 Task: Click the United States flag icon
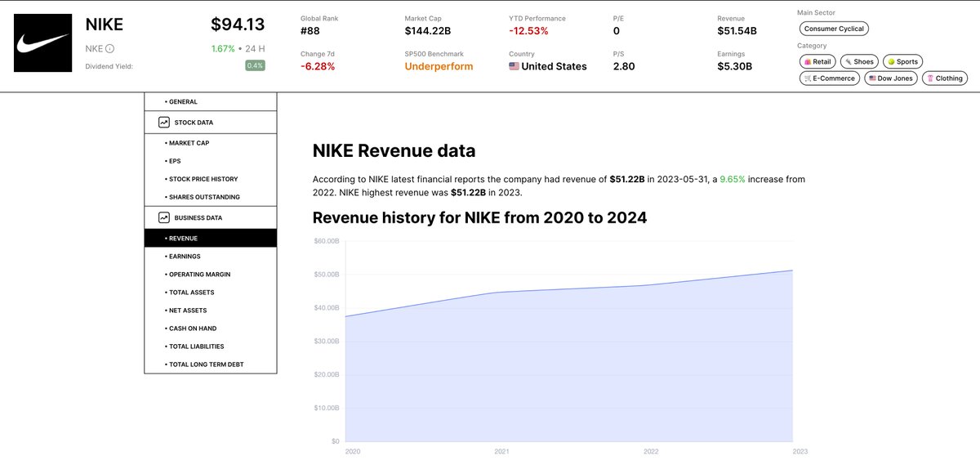(514, 66)
